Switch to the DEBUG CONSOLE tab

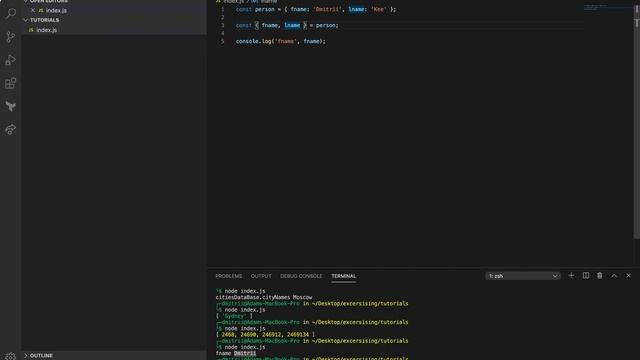click(x=301, y=276)
